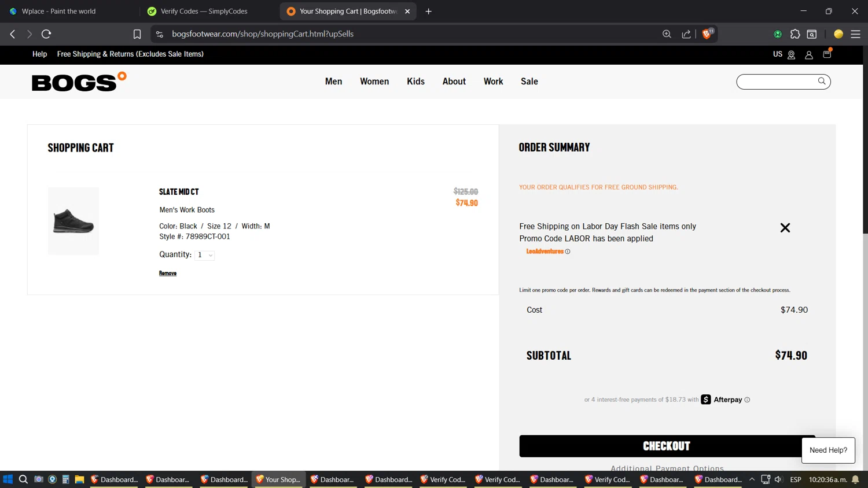The image size is (868, 488).
Task: Open the Kids menu
Action: 415,82
